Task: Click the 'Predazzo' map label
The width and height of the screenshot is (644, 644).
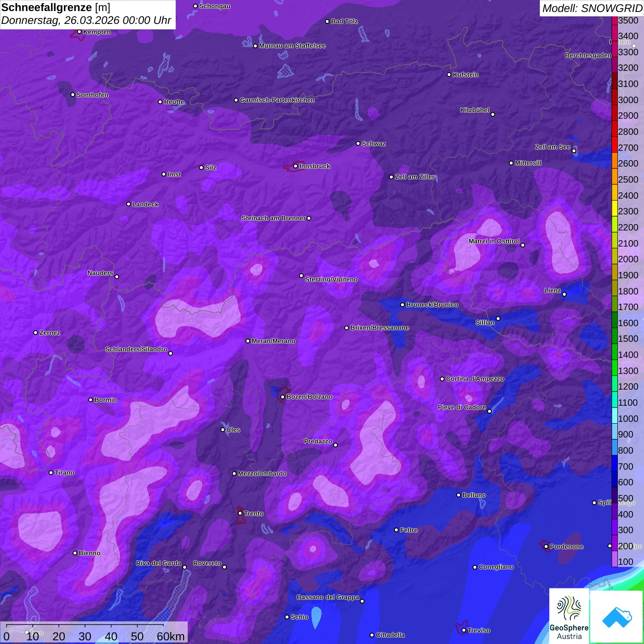Action: [x=318, y=441]
